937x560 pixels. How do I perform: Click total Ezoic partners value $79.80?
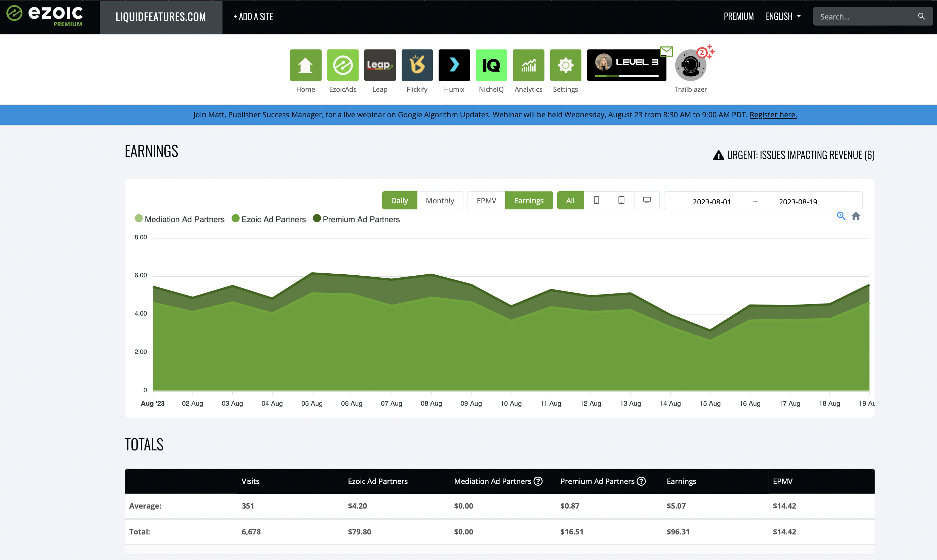[360, 531]
